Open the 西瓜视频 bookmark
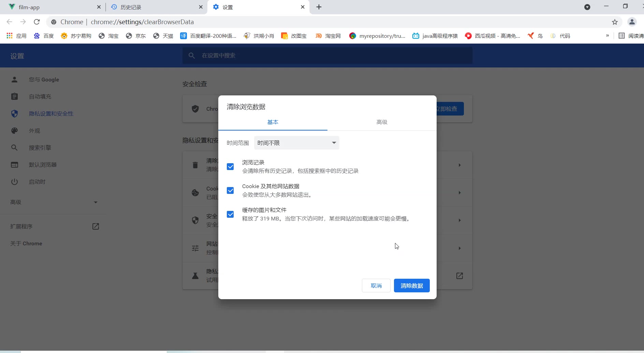Screen dimensions: 644x353 coord(493,36)
